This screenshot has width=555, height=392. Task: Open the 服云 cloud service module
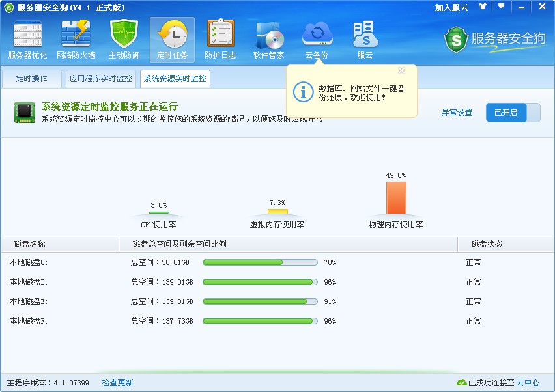coord(365,40)
